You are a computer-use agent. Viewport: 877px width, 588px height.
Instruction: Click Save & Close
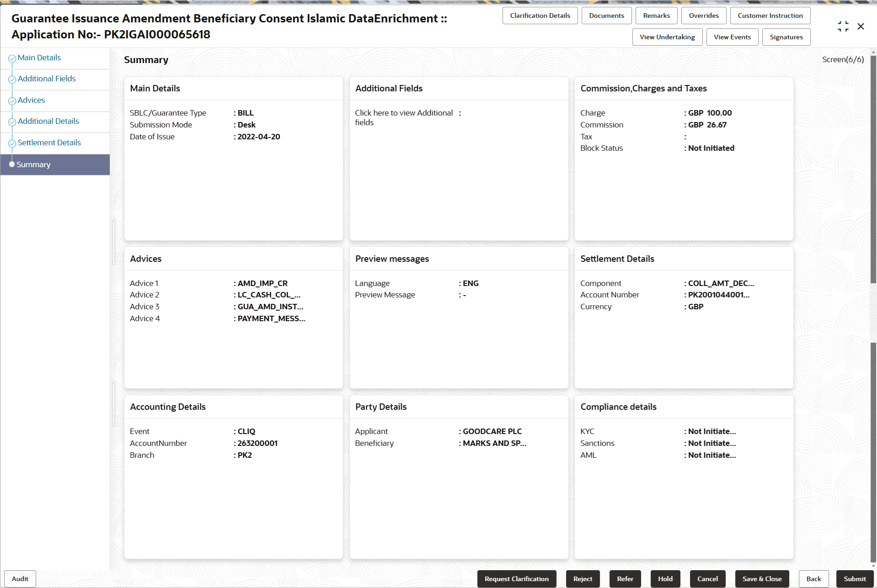coord(762,579)
